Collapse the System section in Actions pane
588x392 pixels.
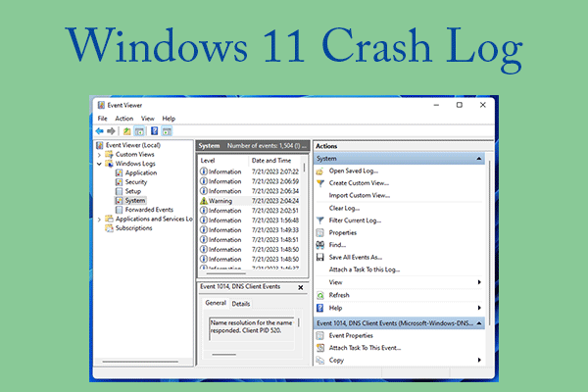[478, 158]
